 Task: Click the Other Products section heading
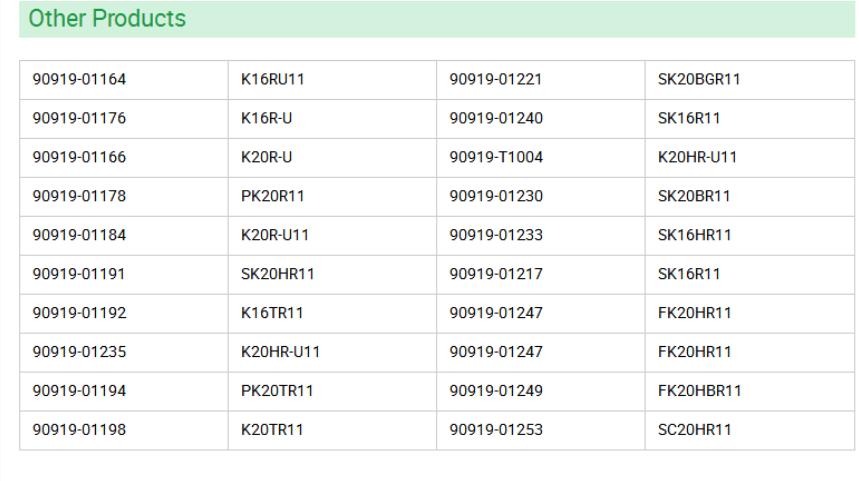coord(107,19)
